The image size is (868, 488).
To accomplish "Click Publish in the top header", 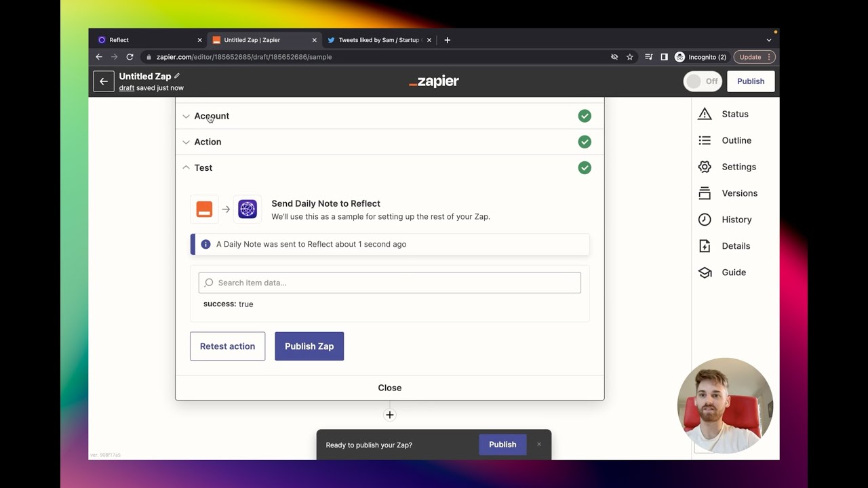I will [751, 81].
